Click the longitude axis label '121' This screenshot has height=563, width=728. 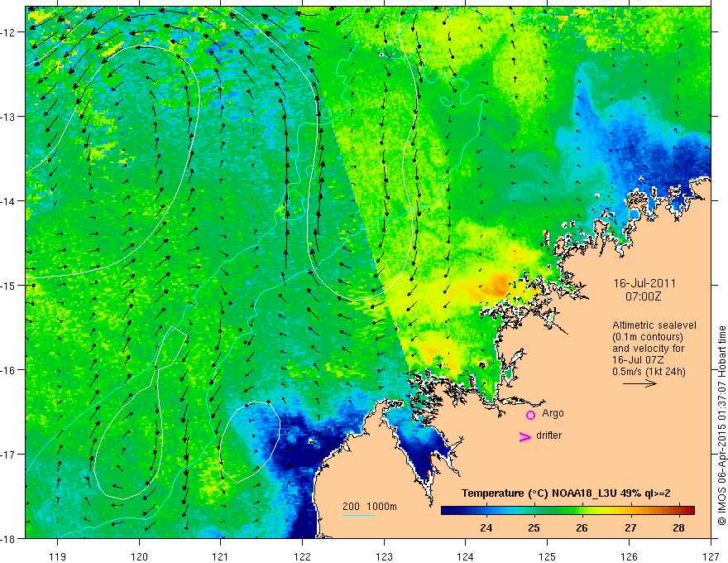tap(220, 556)
